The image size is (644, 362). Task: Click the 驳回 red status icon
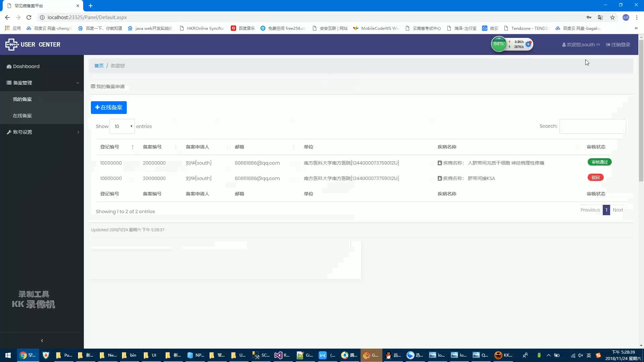click(596, 177)
